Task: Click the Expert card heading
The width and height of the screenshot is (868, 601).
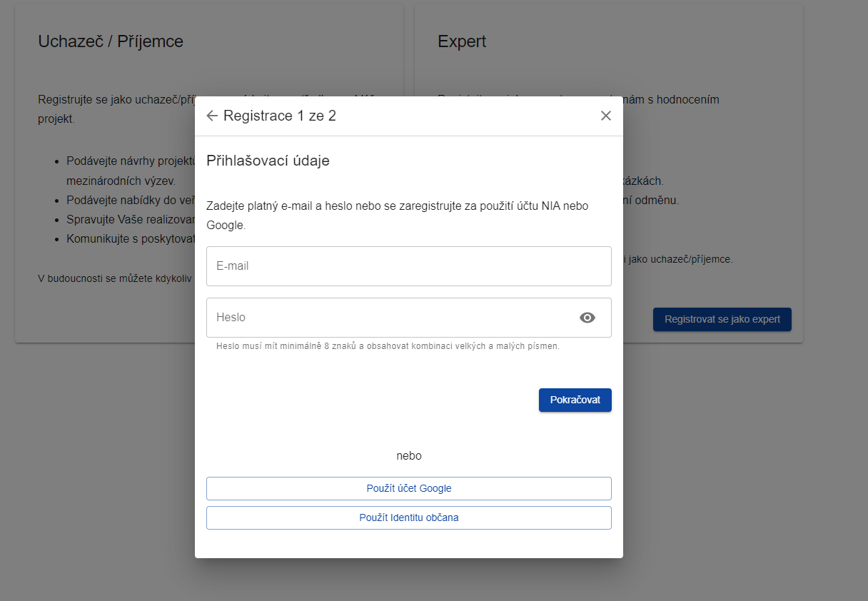Action: [x=462, y=41]
